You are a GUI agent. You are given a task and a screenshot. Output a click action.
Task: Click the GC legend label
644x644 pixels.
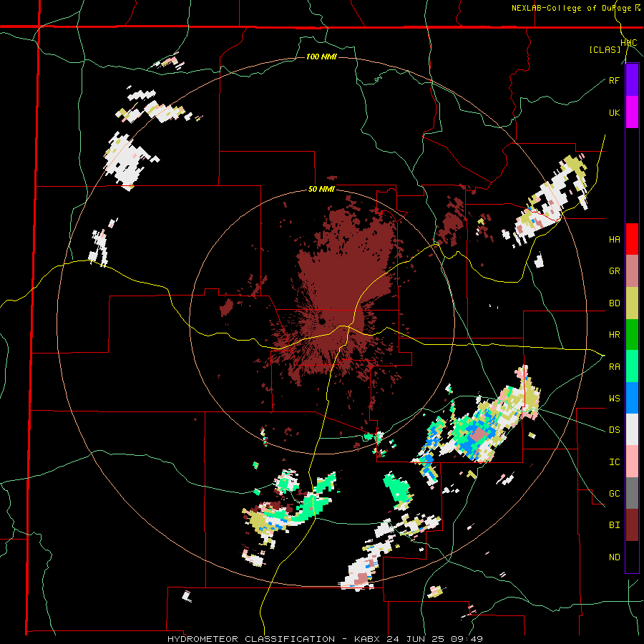pos(615,494)
